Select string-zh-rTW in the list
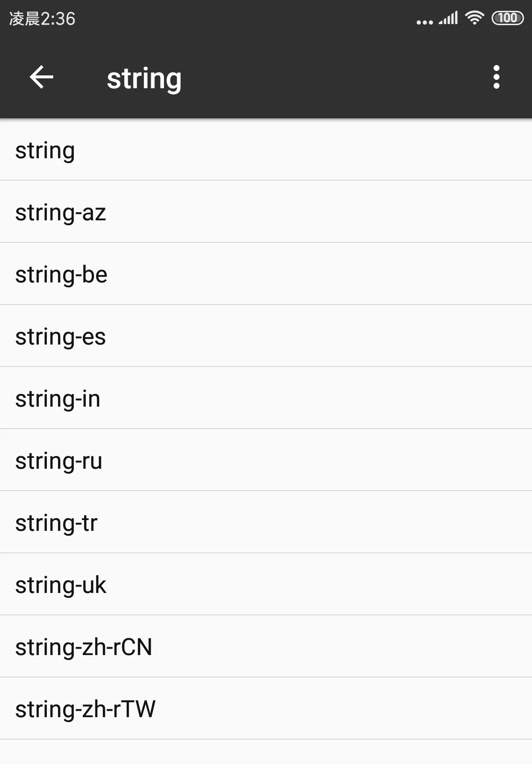Viewport: 532px width, 764px height. click(266, 709)
